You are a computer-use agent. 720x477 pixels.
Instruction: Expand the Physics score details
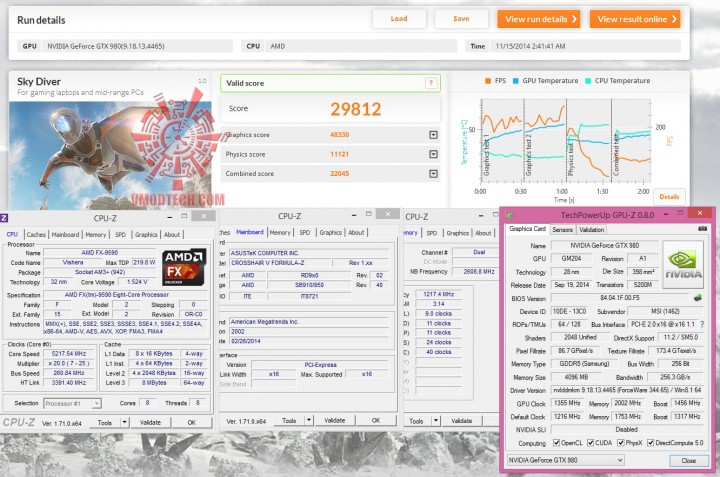433,154
